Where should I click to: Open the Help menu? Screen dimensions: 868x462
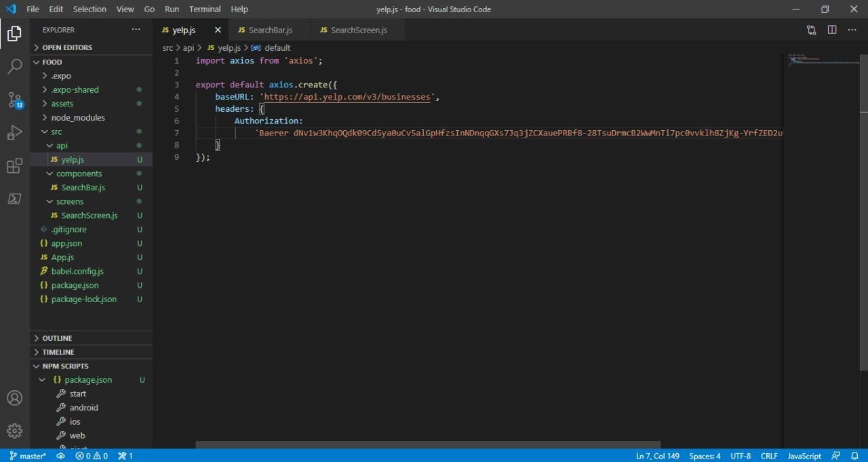pos(239,9)
